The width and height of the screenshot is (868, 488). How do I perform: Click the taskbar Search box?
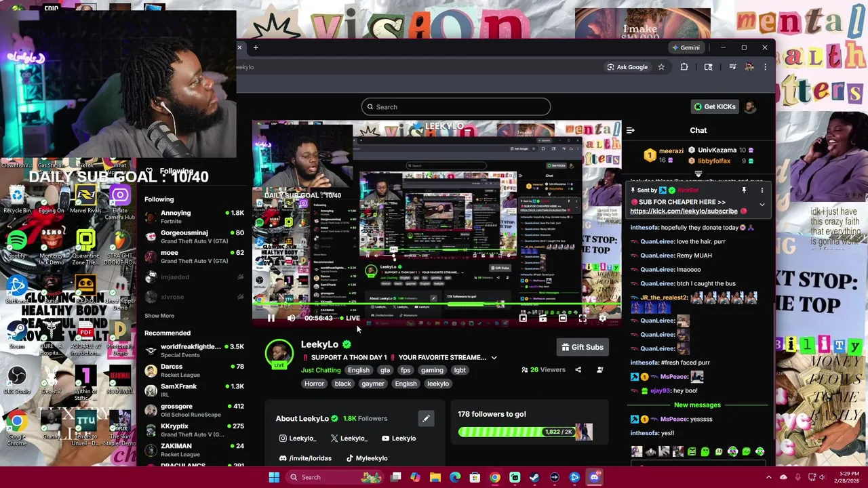point(335,477)
